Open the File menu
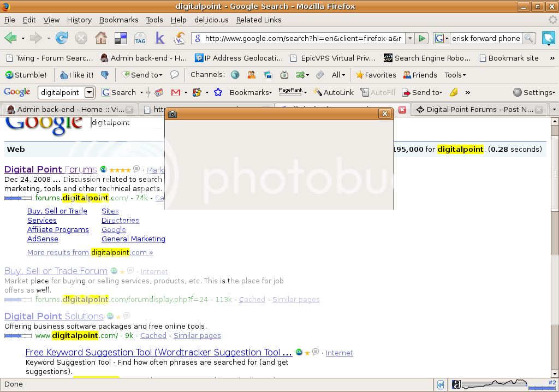 (x=10, y=20)
